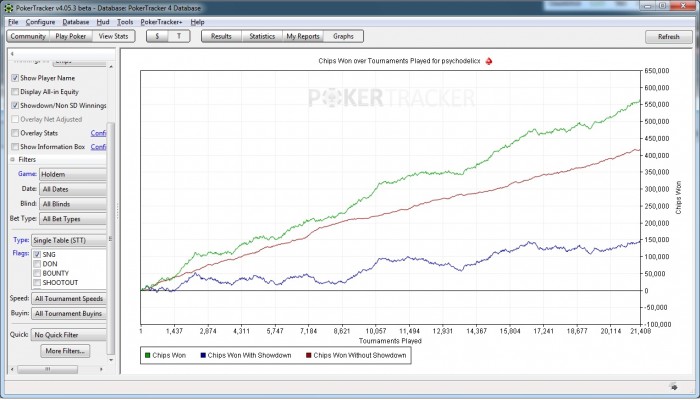Open the My Reports view
The image size is (700, 400).
point(303,37)
